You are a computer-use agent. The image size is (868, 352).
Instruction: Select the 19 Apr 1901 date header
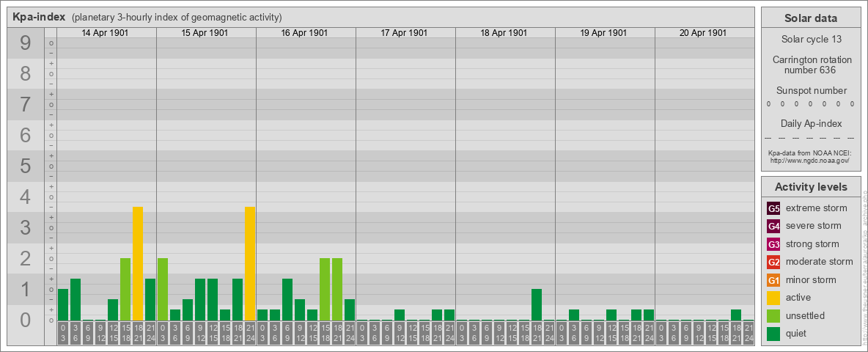tap(603, 33)
